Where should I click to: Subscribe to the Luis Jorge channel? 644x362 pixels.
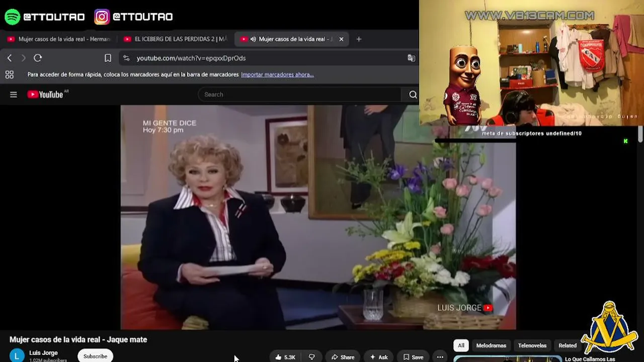point(95,356)
